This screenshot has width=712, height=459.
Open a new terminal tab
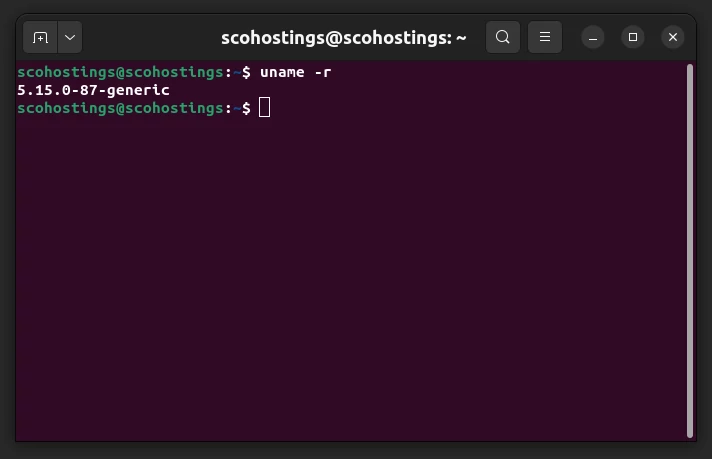click(x=40, y=37)
